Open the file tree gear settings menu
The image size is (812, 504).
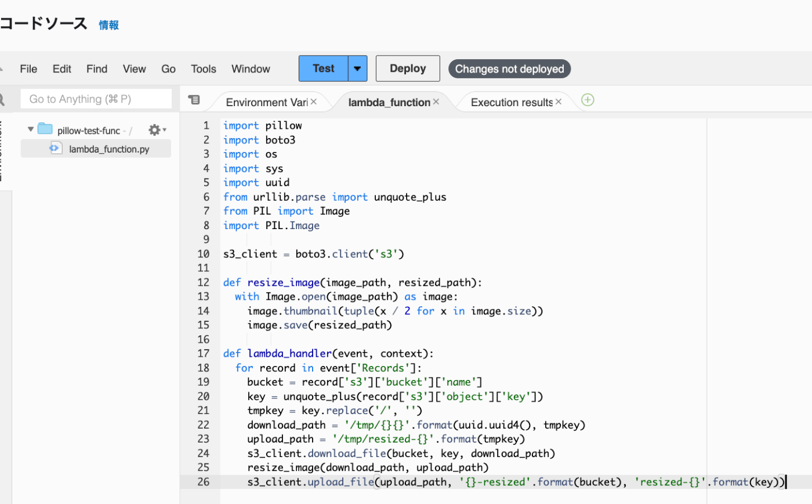(157, 130)
